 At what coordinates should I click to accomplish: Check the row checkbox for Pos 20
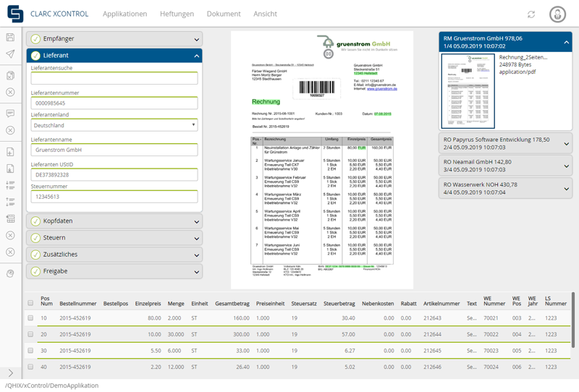point(30,334)
